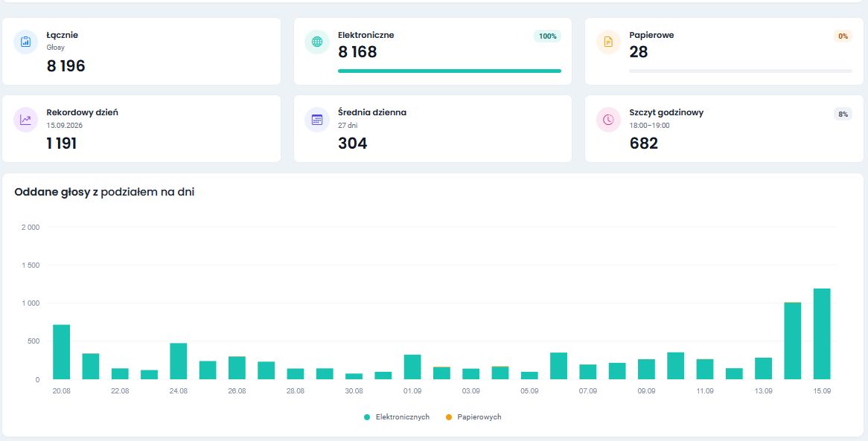868x441 pixels.
Task: Click the Szczyt godzinowy card title
Action: pyautogui.click(x=666, y=112)
